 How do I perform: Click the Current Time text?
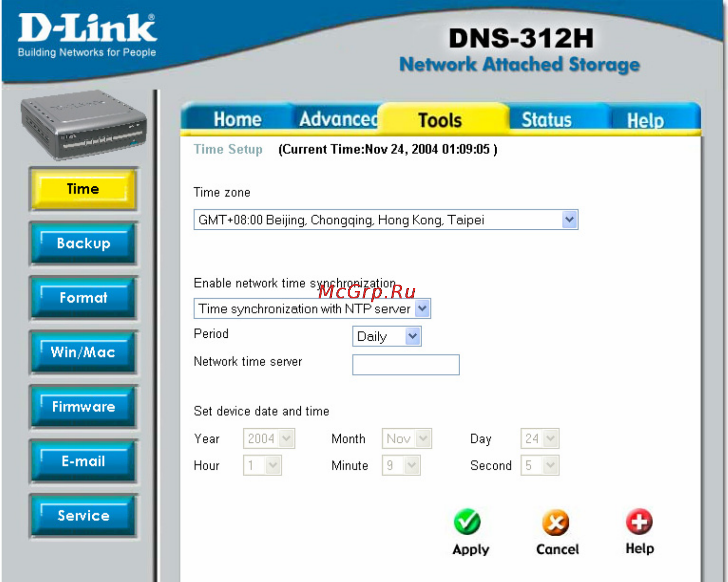(388, 149)
